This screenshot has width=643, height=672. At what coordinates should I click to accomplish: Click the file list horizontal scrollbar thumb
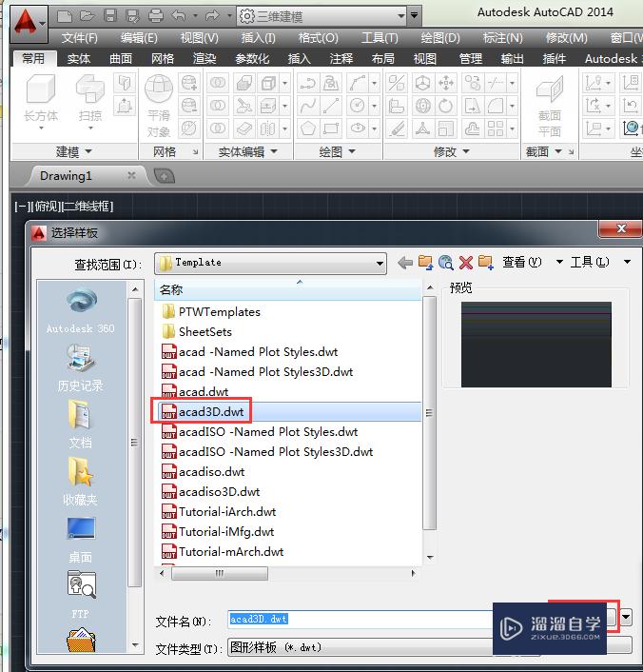click(220, 573)
